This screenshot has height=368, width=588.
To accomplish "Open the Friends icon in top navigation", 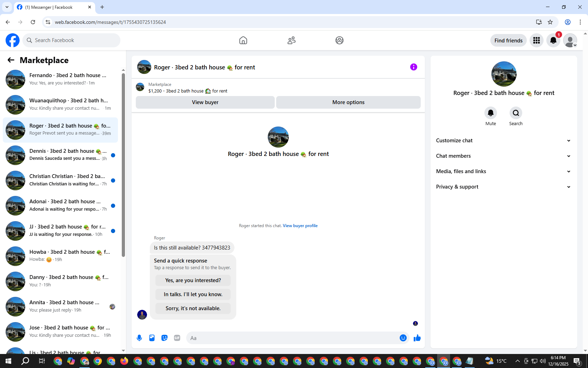I will [292, 40].
